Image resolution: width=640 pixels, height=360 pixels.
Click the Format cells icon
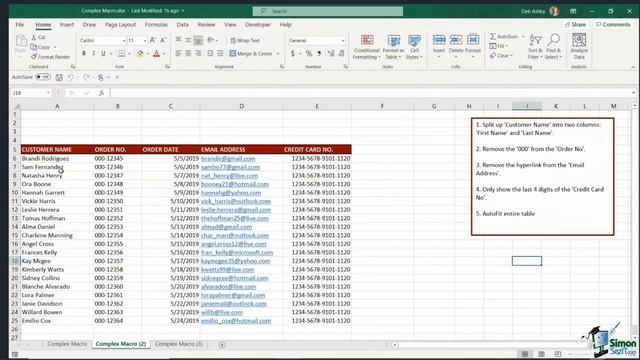click(x=473, y=40)
